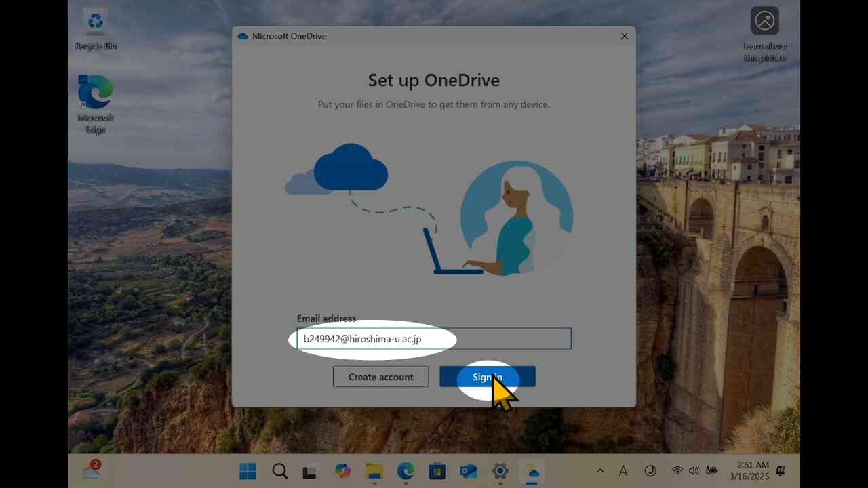Screen dimensions: 868x488
Task: Open Wi-Fi network tray icon
Action: click(677, 471)
